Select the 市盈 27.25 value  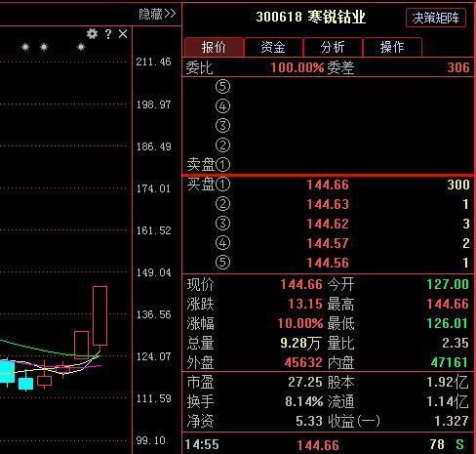click(x=305, y=382)
